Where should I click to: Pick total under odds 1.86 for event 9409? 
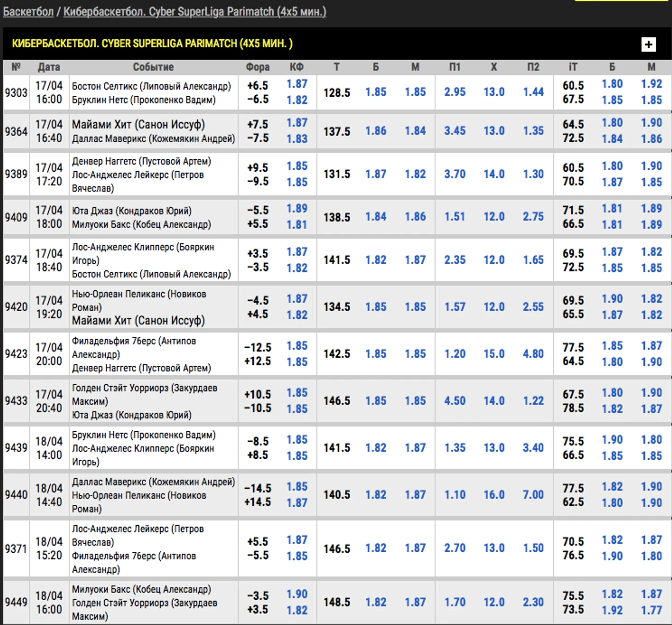point(415,216)
